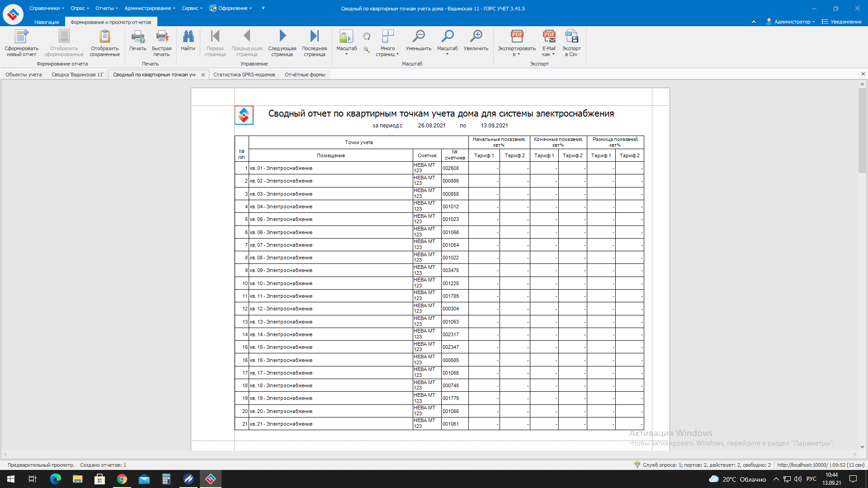Viewport: 868px width, 488px height.
Task: Switch to Отчётные формы tab
Action: click(x=305, y=75)
